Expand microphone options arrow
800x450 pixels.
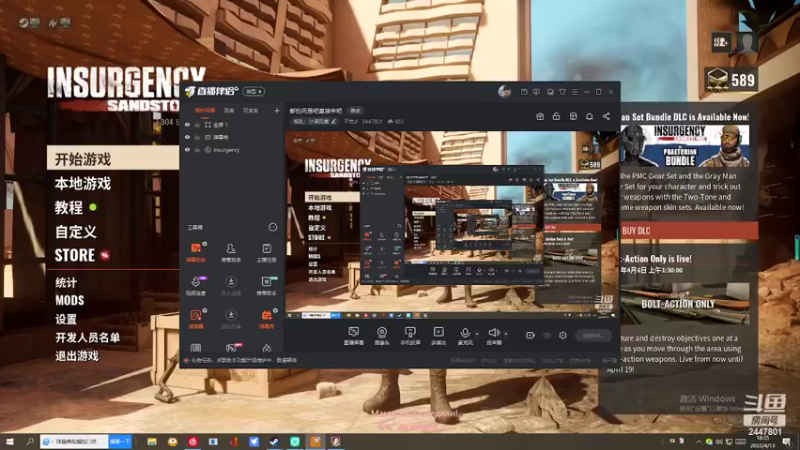477,334
